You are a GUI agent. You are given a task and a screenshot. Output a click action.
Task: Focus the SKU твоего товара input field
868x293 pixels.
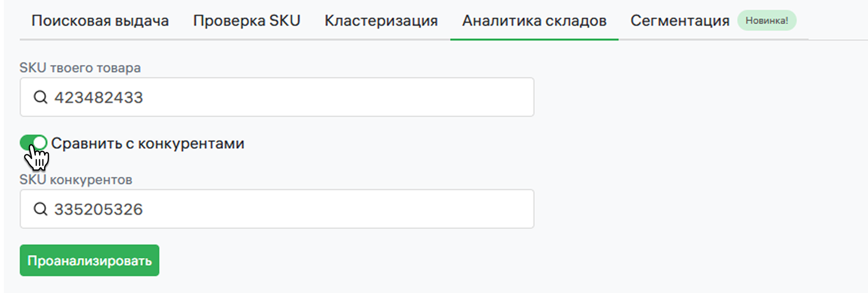point(297,97)
